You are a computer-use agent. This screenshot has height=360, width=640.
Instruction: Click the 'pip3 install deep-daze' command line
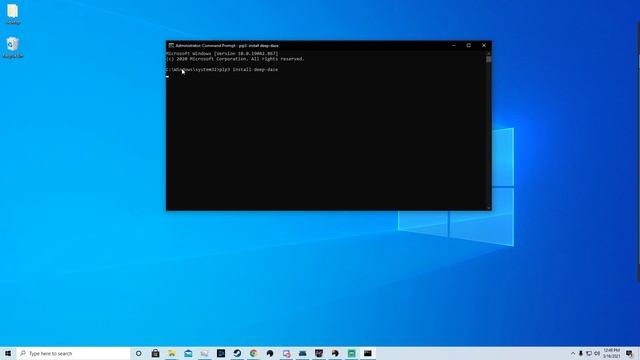click(x=222, y=70)
